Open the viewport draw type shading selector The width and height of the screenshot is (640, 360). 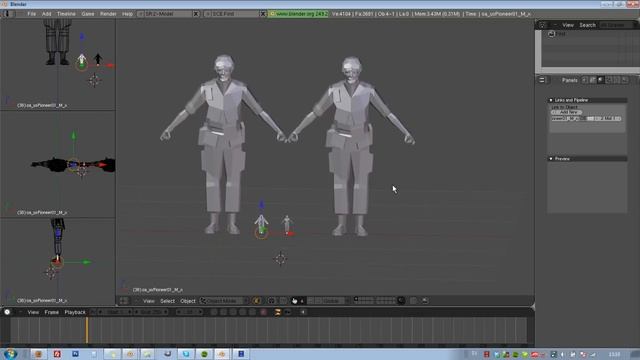click(257, 301)
